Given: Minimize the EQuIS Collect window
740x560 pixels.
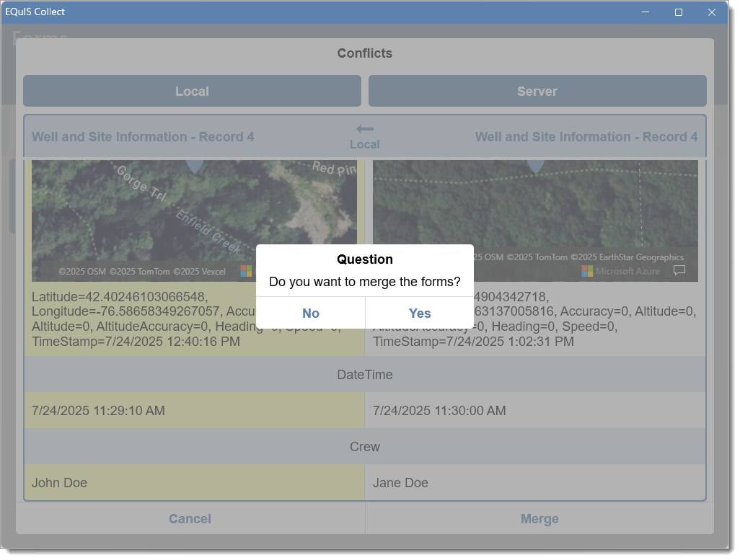Looking at the screenshot, I should click(x=645, y=12).
